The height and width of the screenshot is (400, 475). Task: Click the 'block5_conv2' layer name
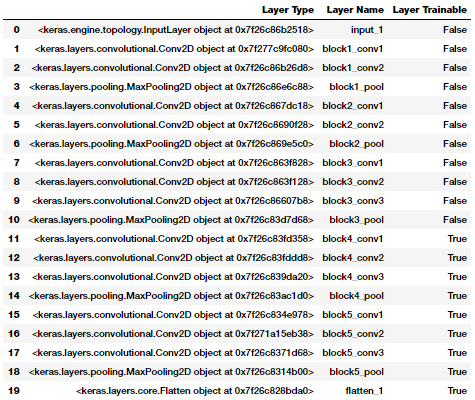click(x=353, y=334)
